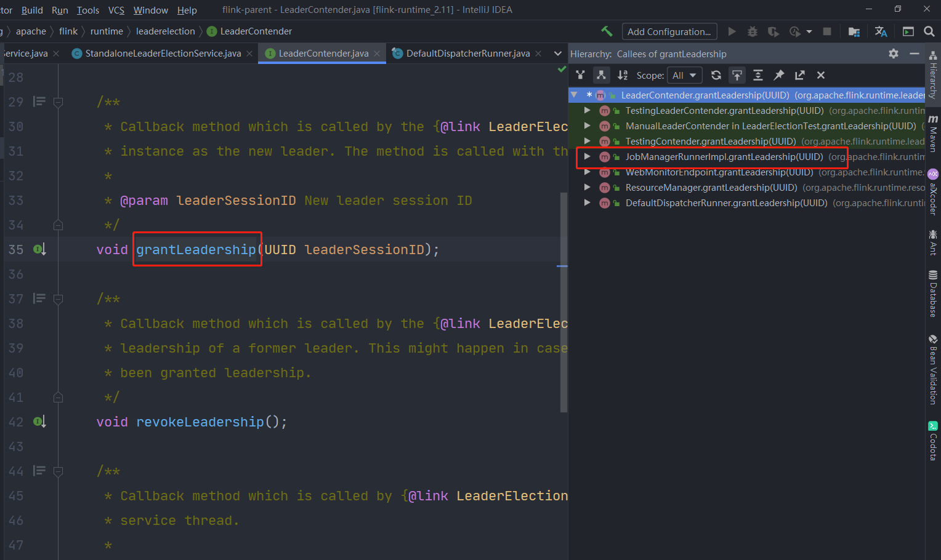
Task: Show hidden editor tabs dropdown
Action: tap(558, 54)
